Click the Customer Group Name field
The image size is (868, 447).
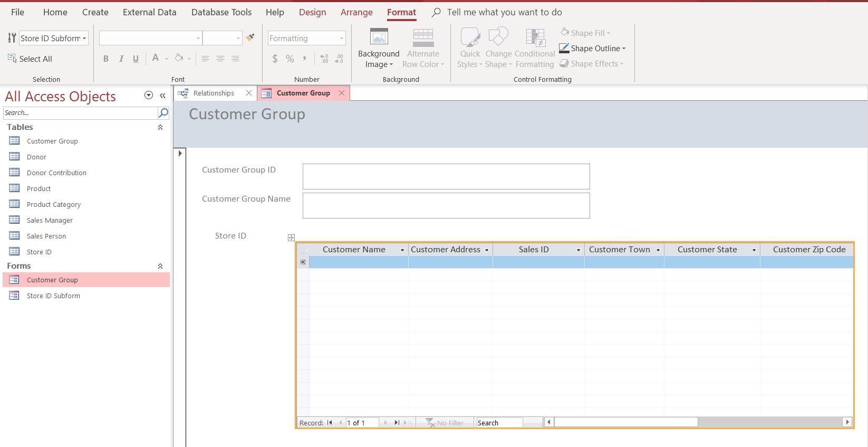click(446, 205)
